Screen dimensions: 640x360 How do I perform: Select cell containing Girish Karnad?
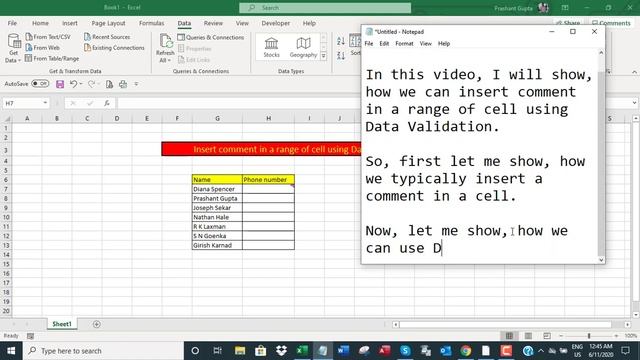217,245
